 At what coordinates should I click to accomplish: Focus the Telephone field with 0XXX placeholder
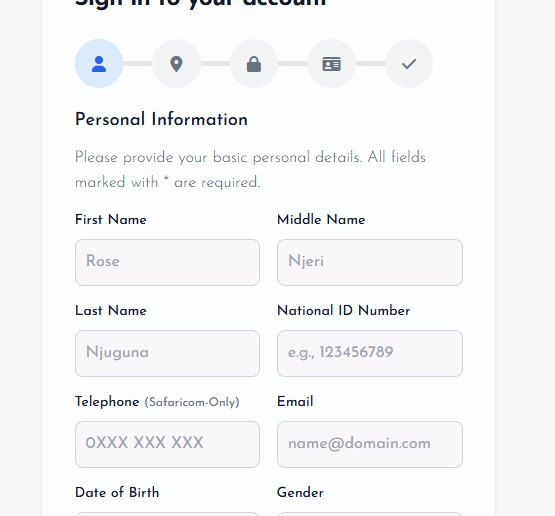pos(167,444)
